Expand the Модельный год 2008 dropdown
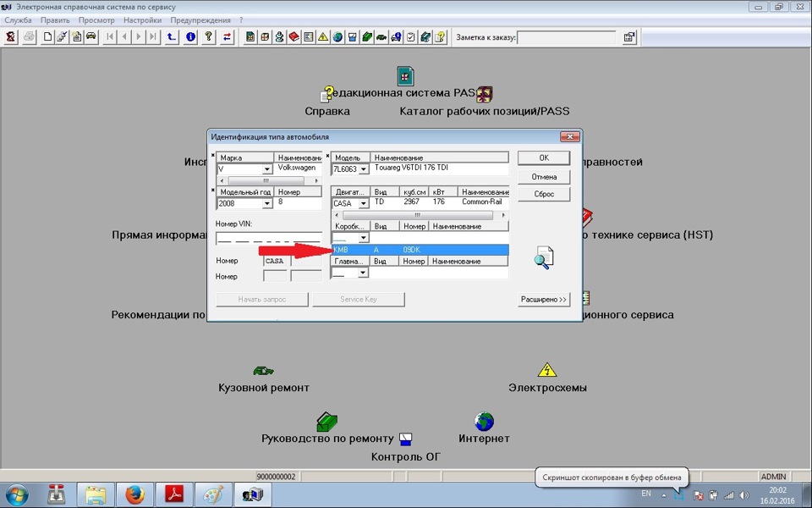The height and width of the screenshot is (508, 812). (266, 204)
